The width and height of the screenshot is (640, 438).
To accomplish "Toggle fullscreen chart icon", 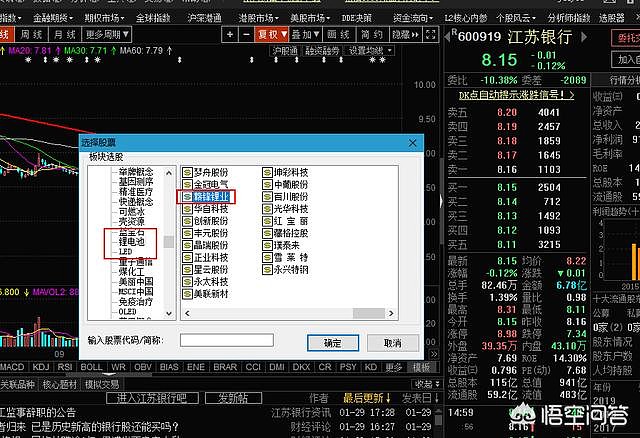I will click(431, 35).
